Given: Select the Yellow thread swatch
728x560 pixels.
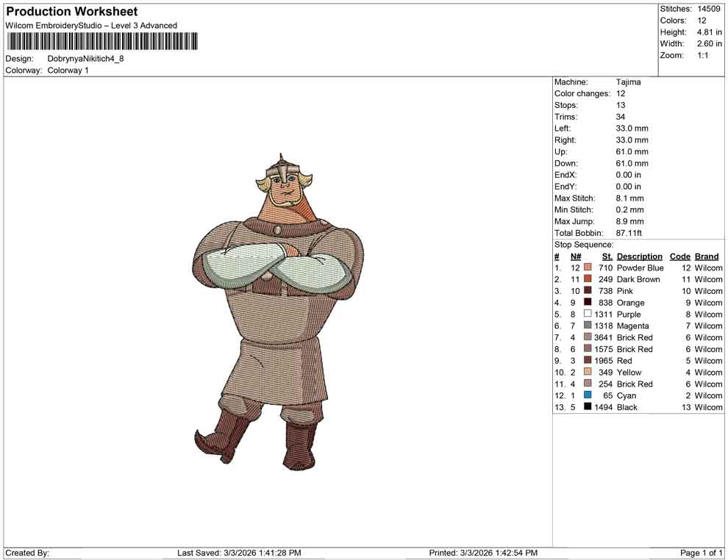Looking at the screenshot, I should 588,372.
